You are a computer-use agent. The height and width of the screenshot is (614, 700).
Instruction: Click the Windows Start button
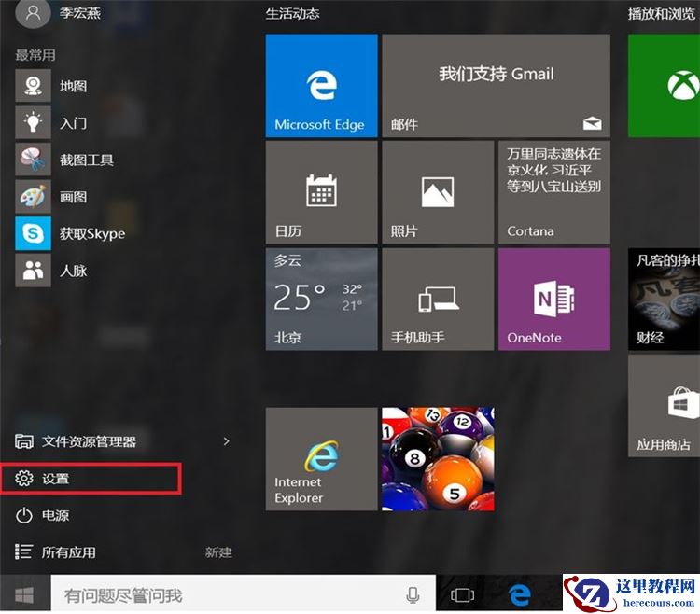pos(24,594)
